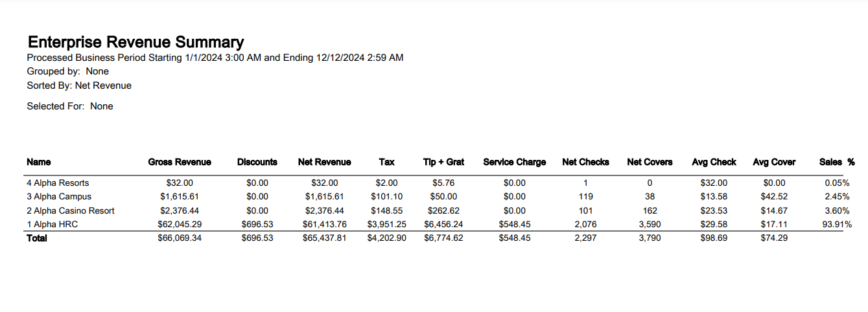The image size is (868, 312).
Task: Click the Total row label
Action: pos(37,238)
